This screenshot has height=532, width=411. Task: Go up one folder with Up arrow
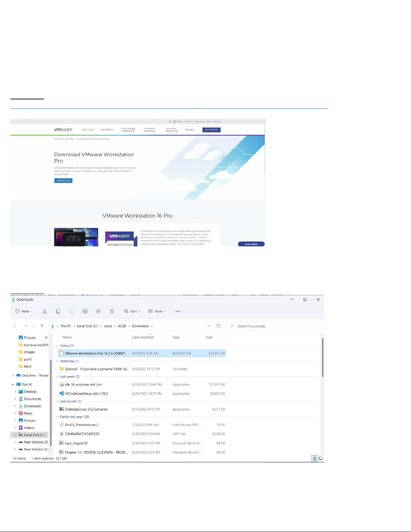42,326
